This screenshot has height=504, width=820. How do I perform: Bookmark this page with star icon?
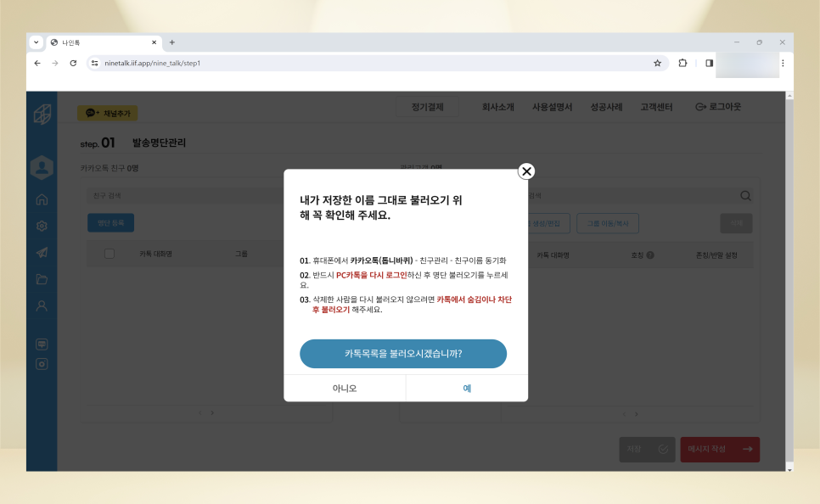pos(657,64)
